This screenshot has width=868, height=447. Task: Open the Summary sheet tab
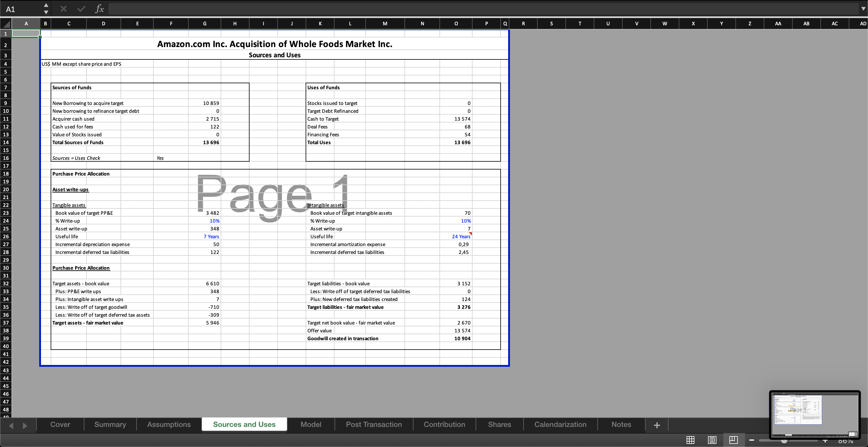[110, 424]
